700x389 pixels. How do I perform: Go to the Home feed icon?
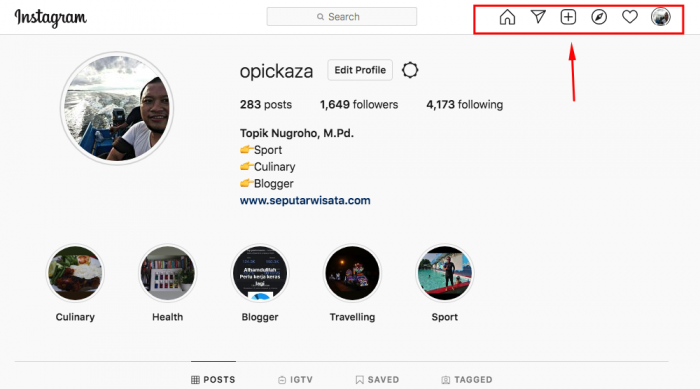507,17
